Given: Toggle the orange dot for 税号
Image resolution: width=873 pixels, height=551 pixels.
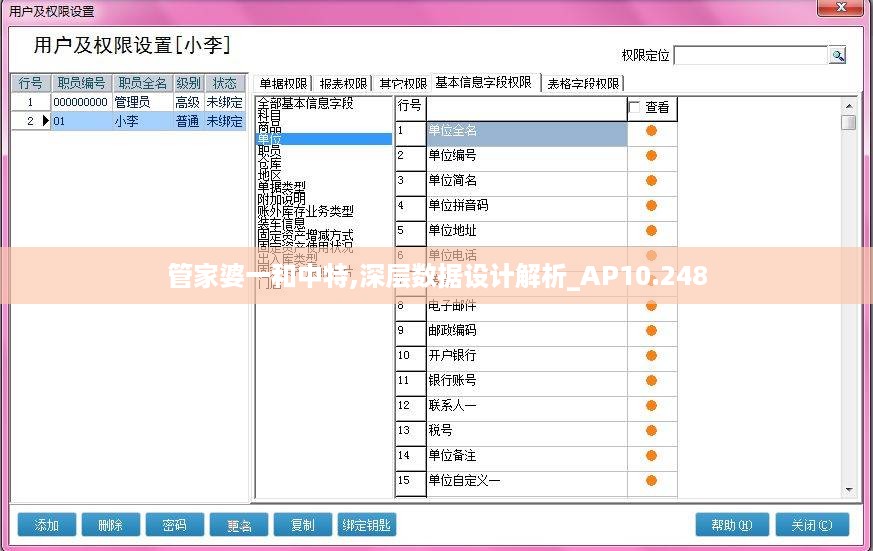Looking at the screenshot, I should pos(651,430).
